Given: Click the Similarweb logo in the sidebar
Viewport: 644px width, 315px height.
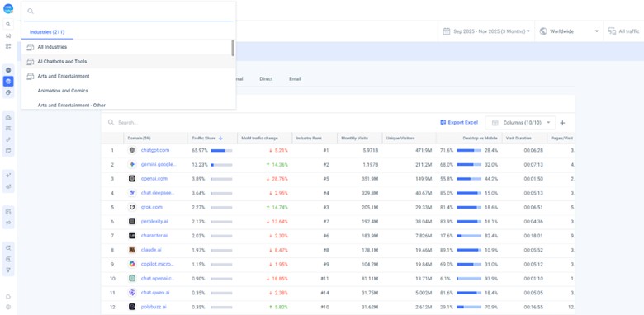Looking at the screenshot, I should click(8, 8).
